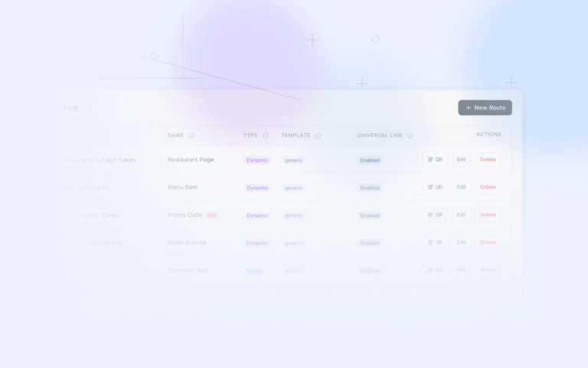Show info for the UNIVERSAL LINK column

click(x=410, y=136)
